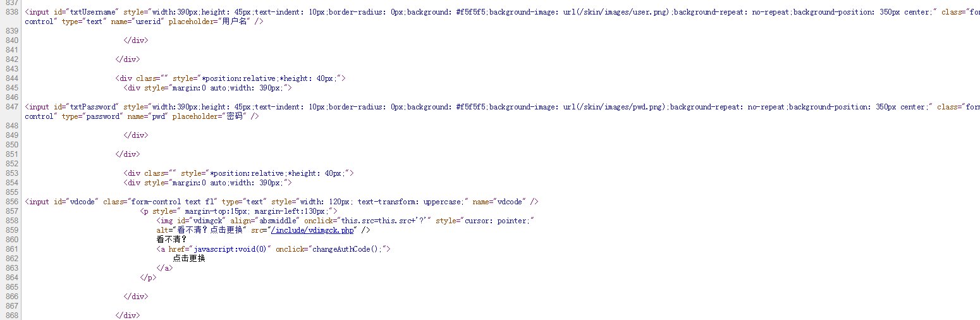Click line number 865
980x320 pixels.
pos(11,287)
